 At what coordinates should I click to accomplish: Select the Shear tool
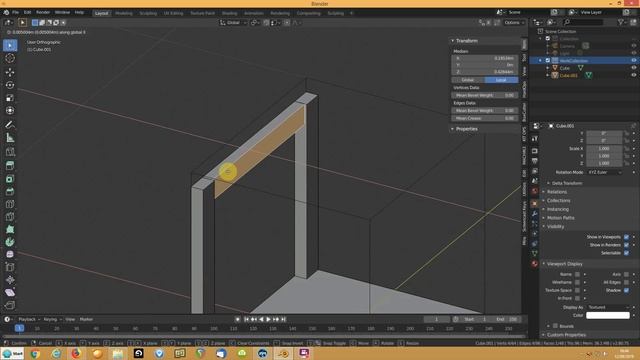(x=10, y=292)
